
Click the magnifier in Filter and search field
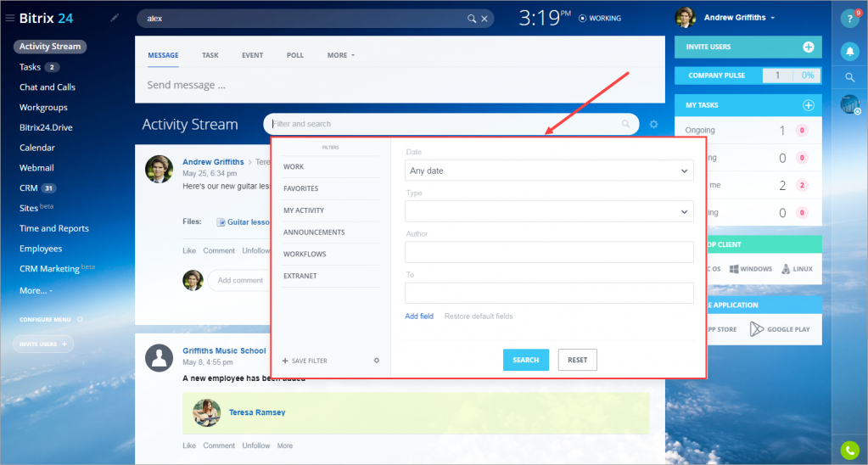(625, 123)
